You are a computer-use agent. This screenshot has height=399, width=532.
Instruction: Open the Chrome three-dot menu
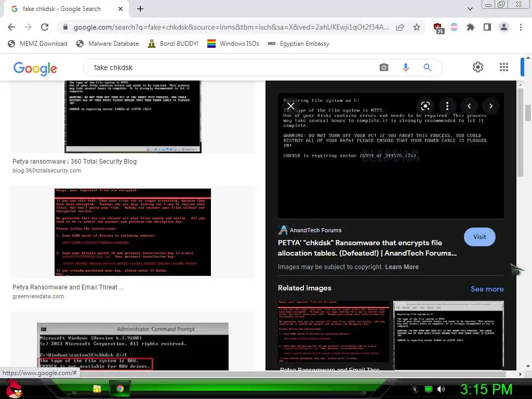[521, 27]
